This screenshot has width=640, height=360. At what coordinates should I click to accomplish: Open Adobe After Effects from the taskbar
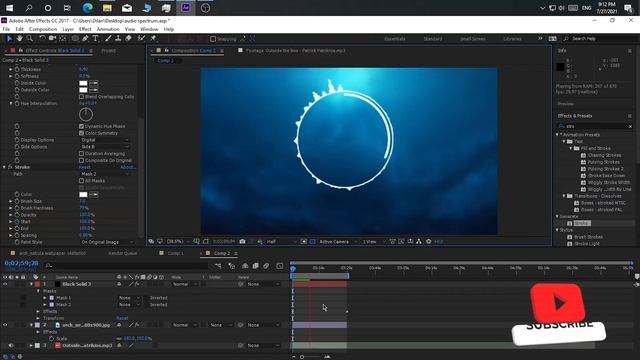[186, 8]
